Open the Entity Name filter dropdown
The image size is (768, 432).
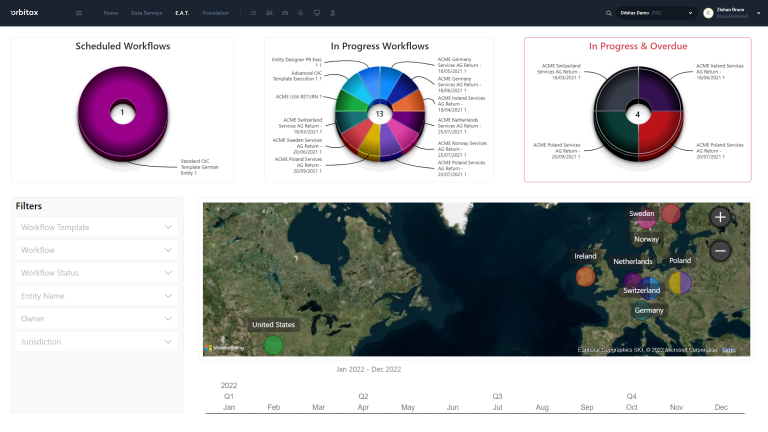click(x=97, y=296)
